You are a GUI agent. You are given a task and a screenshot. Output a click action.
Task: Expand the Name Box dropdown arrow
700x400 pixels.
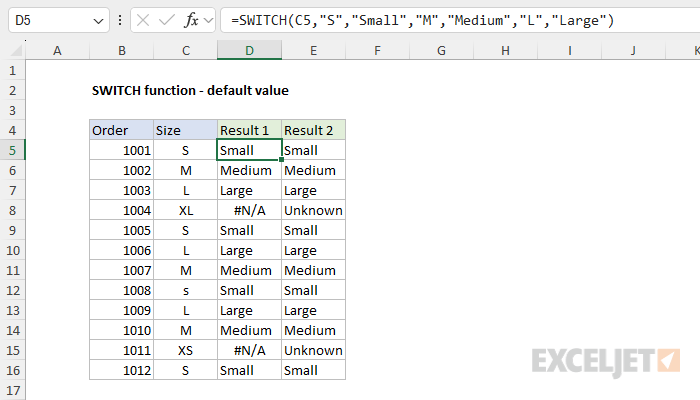(x=98, y=21)
